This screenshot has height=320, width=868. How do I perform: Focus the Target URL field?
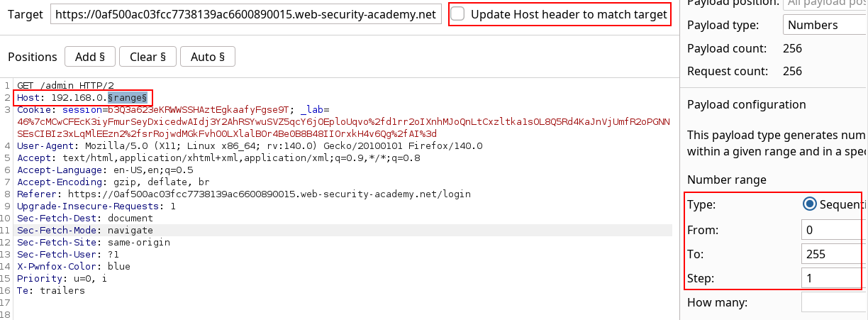click(x=245, y=14)
